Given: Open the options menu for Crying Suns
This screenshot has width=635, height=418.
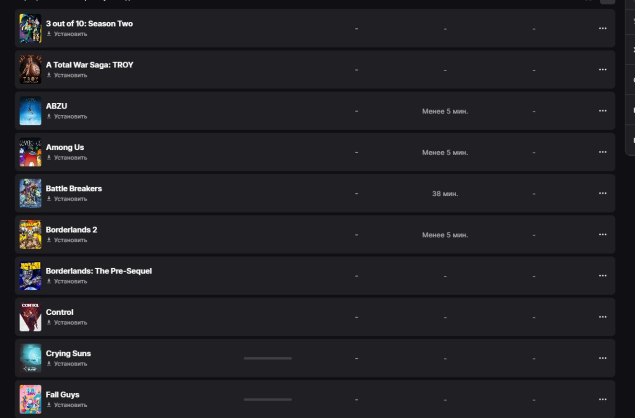Looking at the screenshot, I should pyautogui.click(x=602, y=358).
